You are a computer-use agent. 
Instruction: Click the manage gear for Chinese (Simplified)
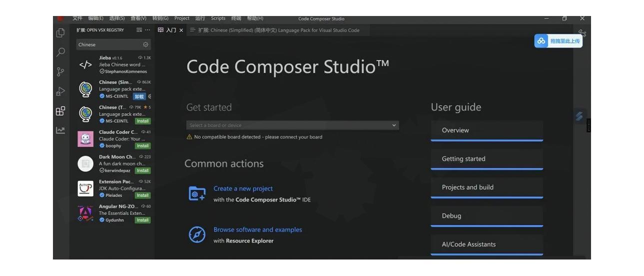click(149, 96)
